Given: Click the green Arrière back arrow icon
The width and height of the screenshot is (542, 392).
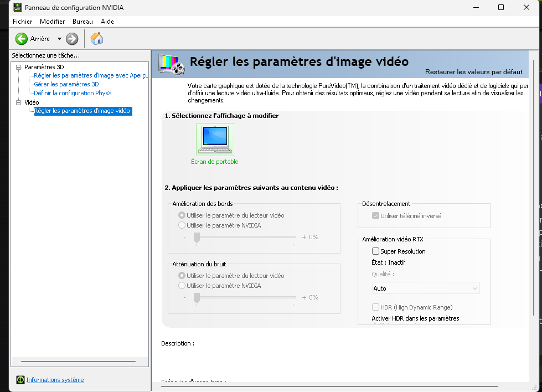Looking at the screenshot, I should [22, 39].
